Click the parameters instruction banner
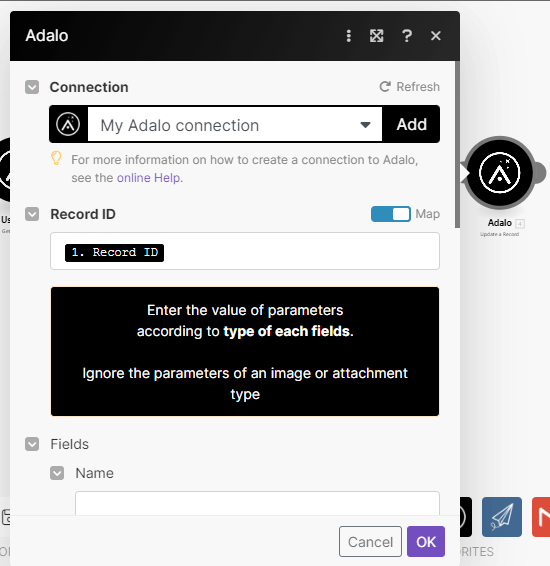This screenshot has height=566, width=550. coord(245,352)
